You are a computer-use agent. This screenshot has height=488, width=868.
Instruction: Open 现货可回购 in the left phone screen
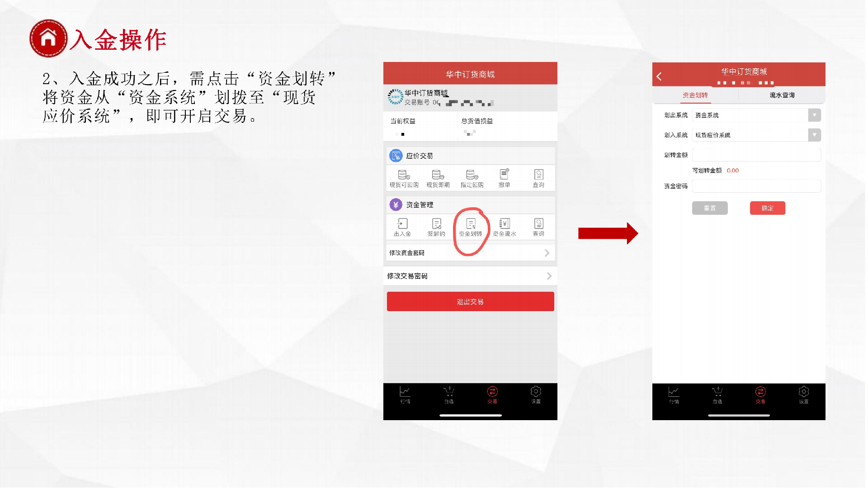tap(404, 179)
